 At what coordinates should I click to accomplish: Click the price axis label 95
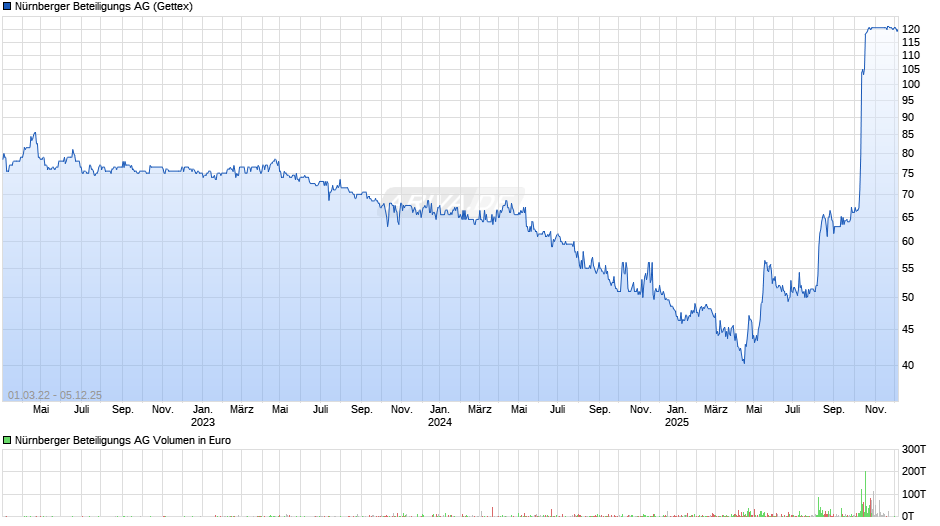click(908, 101)
